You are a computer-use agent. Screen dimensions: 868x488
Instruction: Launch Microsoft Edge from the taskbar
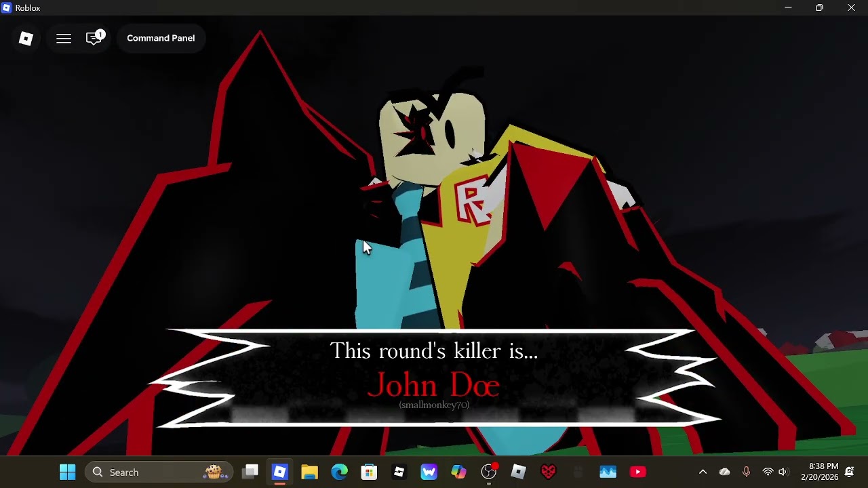[339, 472]
